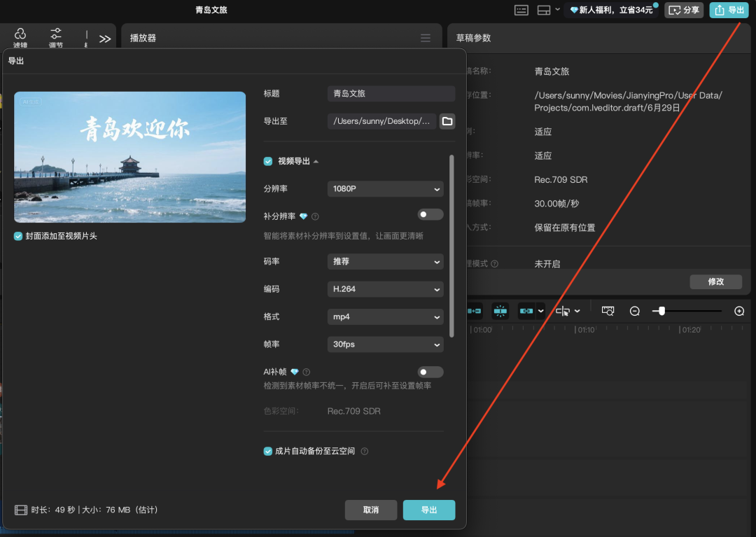This screenshot has height=537, width=756.
Task: Open the 格式 mp4 format dropdown
Action: pos(385,316)
